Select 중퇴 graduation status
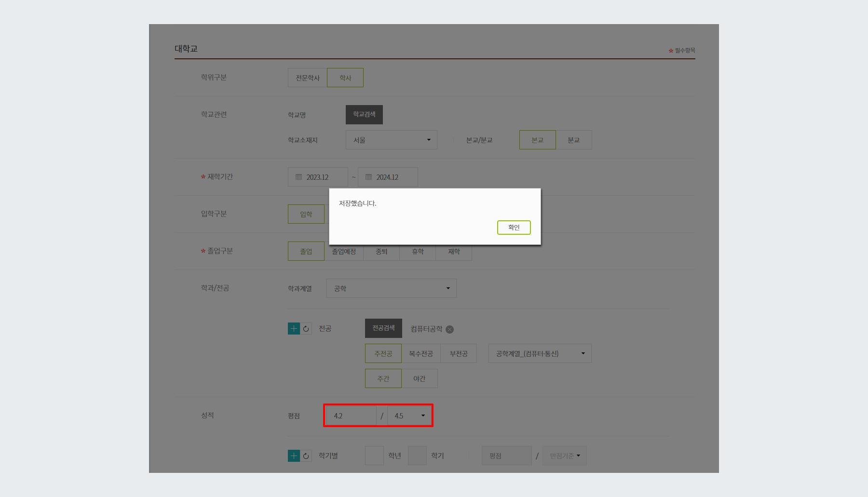The height and width of the screenshot is (497, 868). (381, 252)
